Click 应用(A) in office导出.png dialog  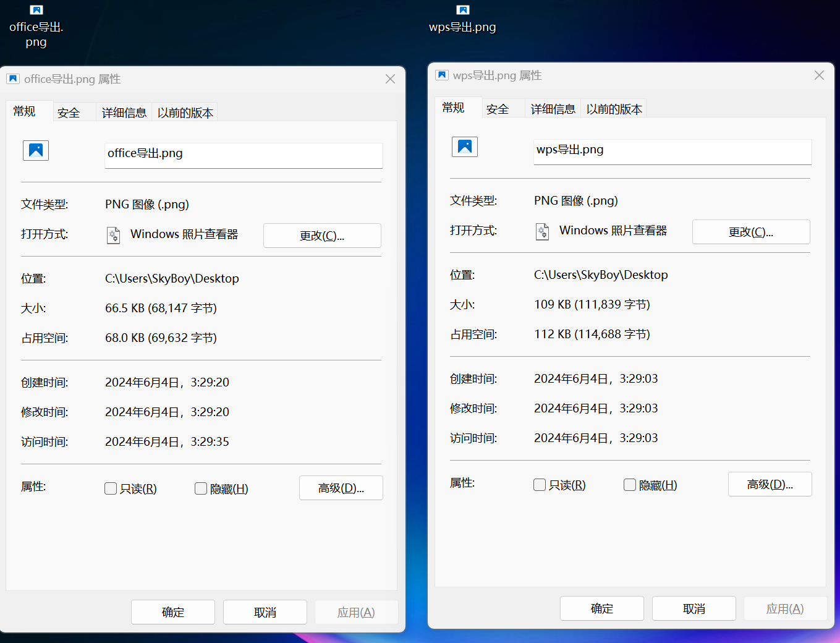coord(357,612)
